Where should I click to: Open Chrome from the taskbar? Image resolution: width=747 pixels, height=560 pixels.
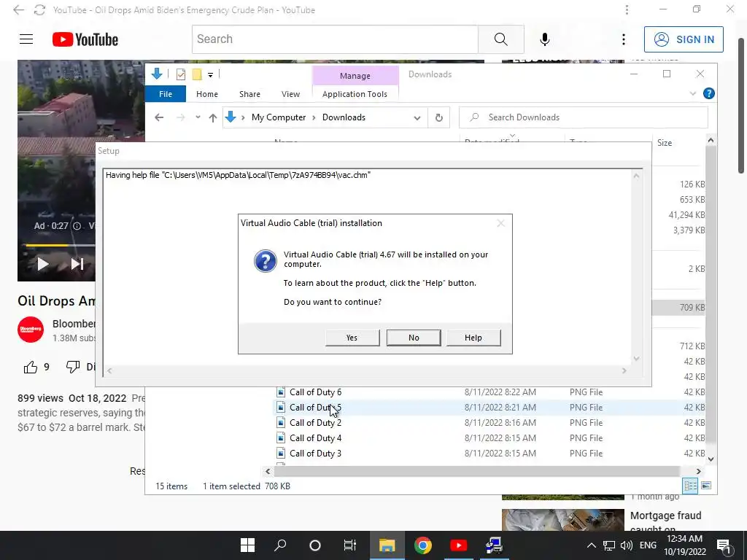tap(422, 545)
